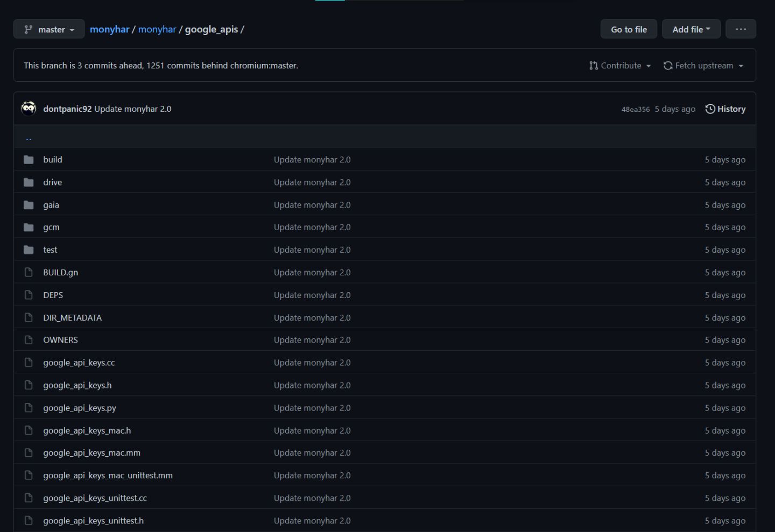
Task: Click the google_api_keys.h file icon
Action: tap(29, 385)
